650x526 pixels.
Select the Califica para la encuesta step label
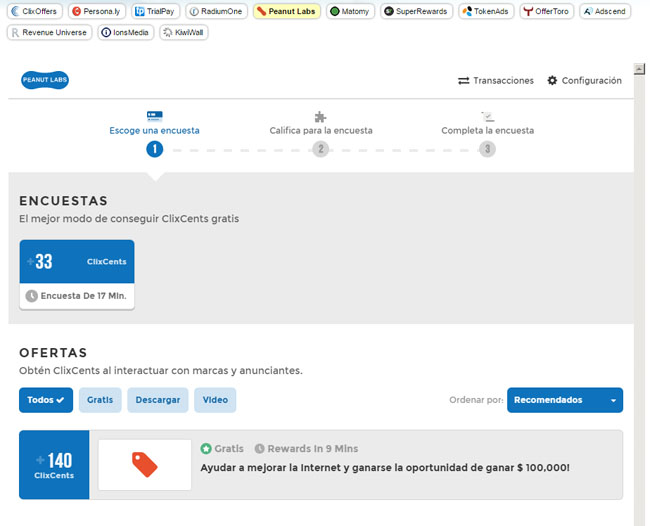tap(321, 131)
